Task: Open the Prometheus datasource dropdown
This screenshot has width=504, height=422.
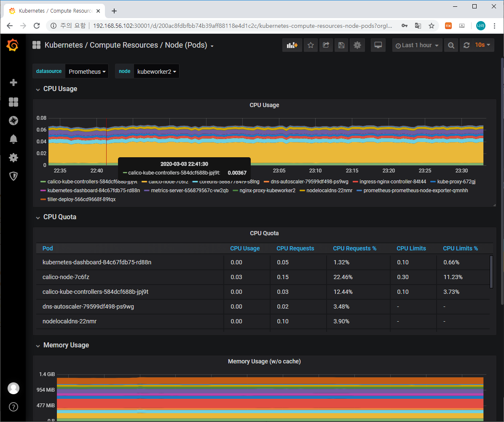Action: [87, 71]
